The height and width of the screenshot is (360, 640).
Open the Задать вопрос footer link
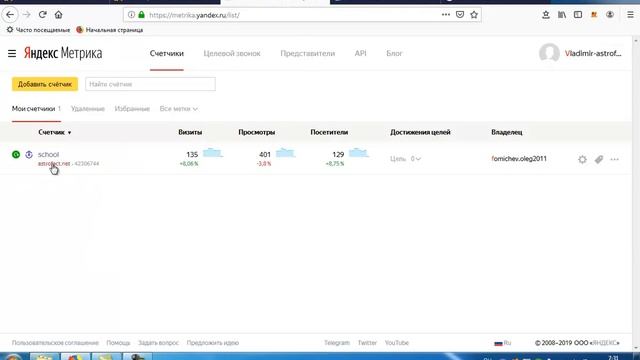158,343
